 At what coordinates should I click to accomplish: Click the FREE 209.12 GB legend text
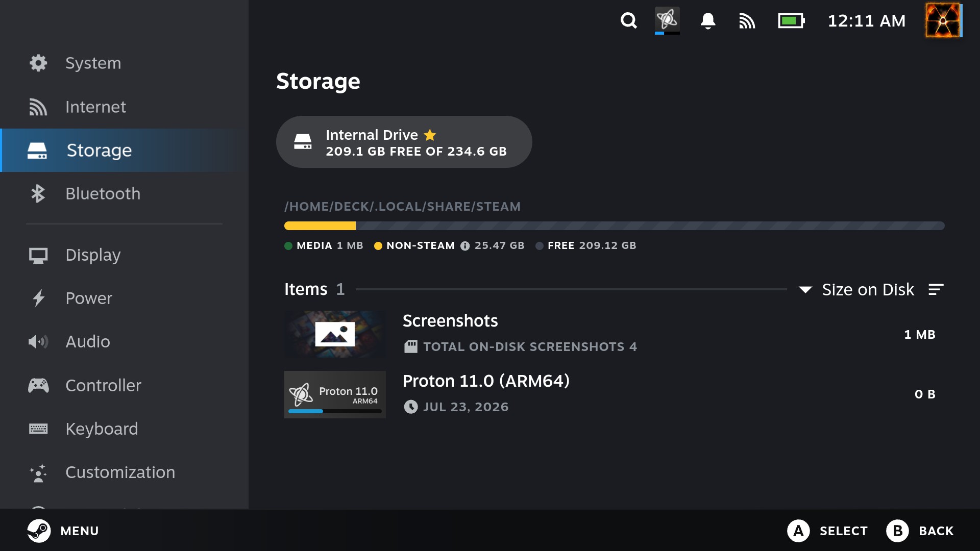[x=592, y=246]
